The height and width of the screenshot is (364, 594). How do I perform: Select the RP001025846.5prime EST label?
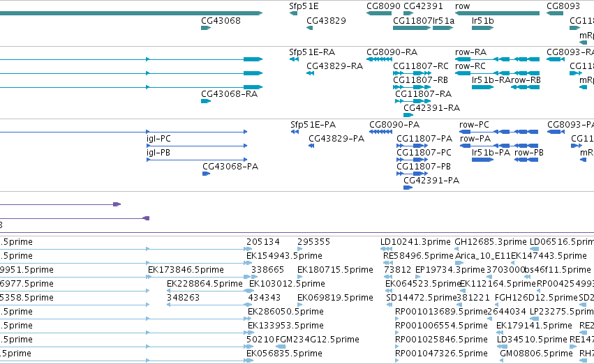tap(441, 340)
